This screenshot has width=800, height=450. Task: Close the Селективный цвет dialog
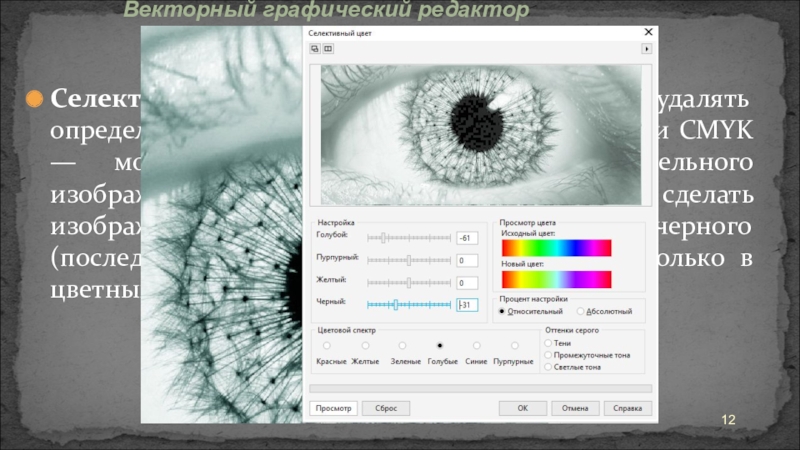pyautogui.click(x=648, y=32)
